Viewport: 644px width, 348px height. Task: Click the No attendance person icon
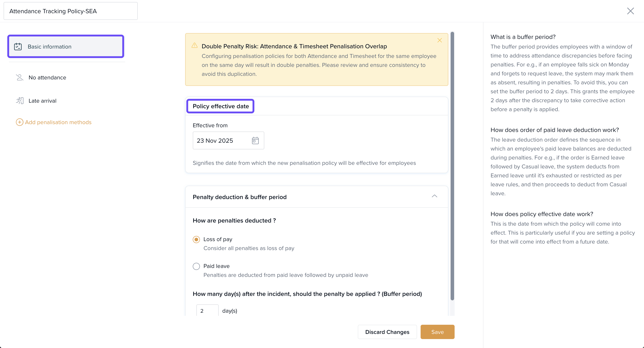pyautogui.click(x=19, y=78)
